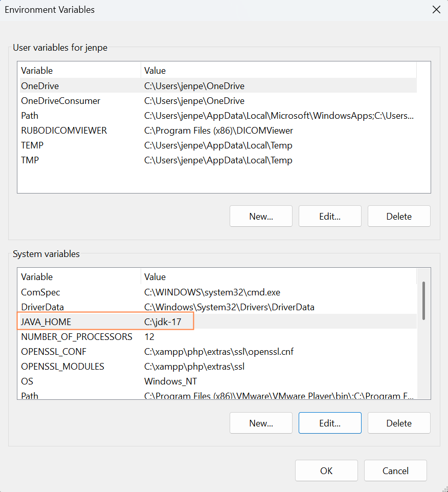This screenshot has width=448, height=492.
Task: Edit the selected system variable
Action: [x=330, y=423]
